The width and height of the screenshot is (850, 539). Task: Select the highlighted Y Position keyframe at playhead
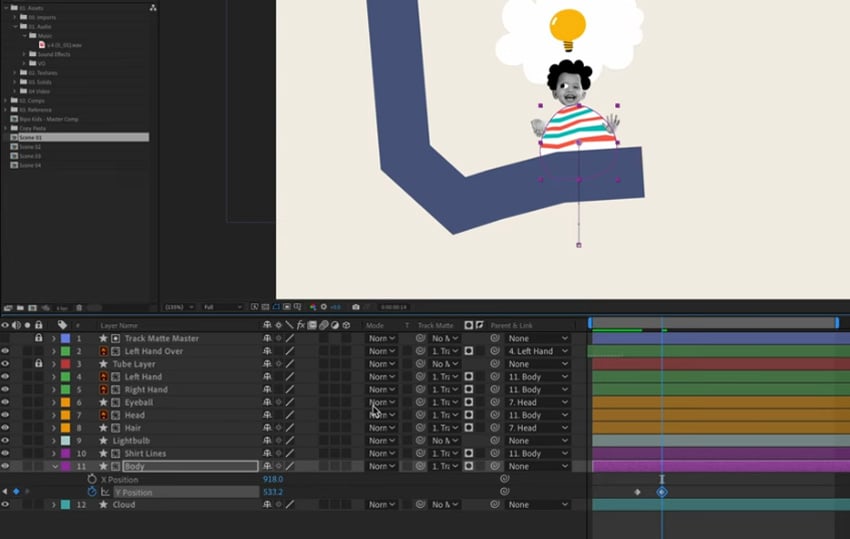point(662,492)
